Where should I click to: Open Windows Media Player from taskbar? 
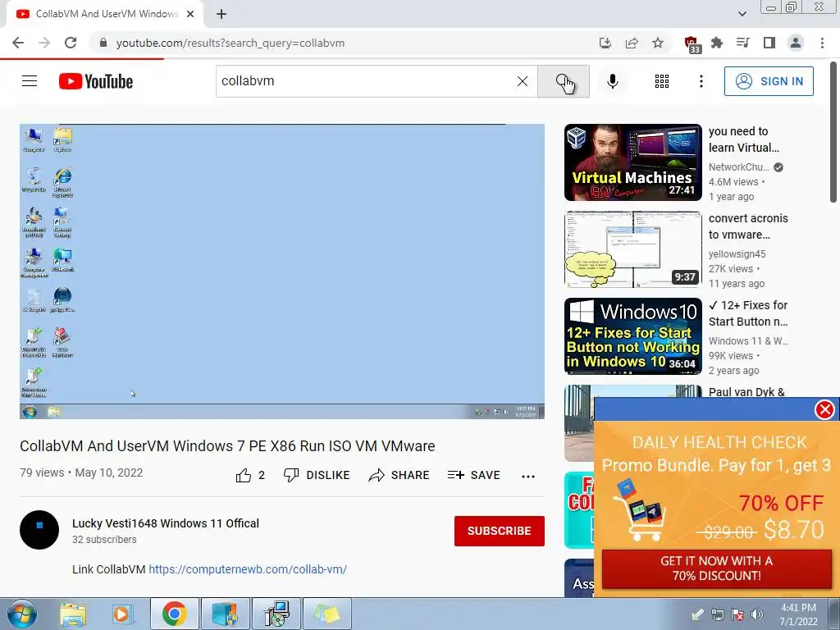click(x=123, y=614)
